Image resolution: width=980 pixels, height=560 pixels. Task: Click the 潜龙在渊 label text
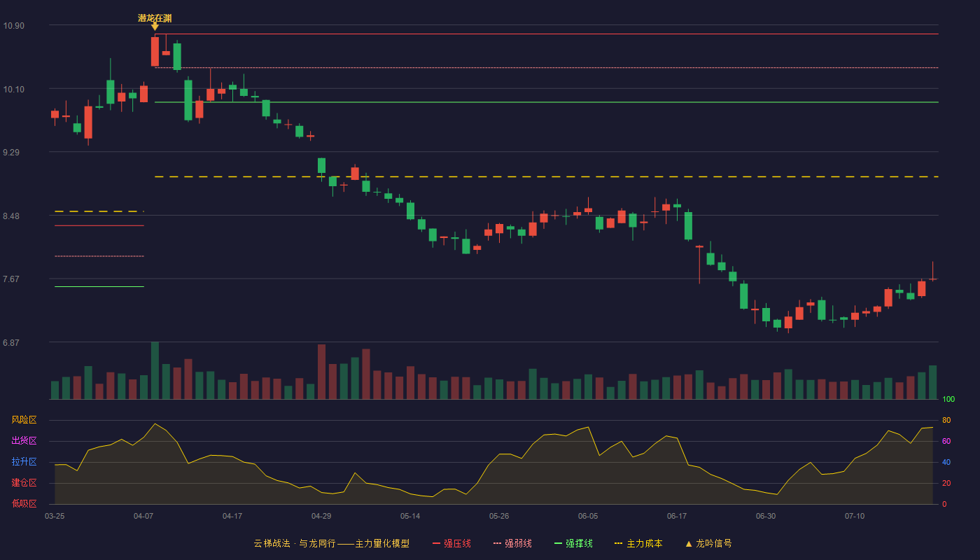pos(155,18)
